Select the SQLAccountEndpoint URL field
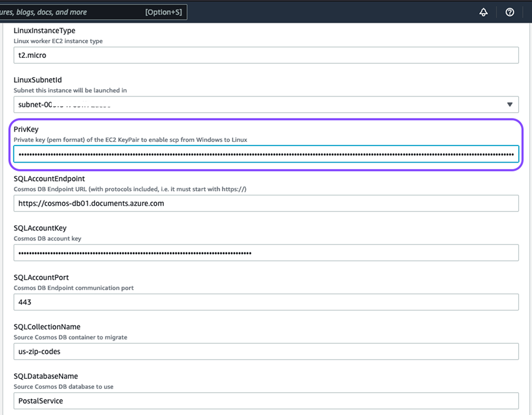This screenshot has width=532, height=415. 266,203
